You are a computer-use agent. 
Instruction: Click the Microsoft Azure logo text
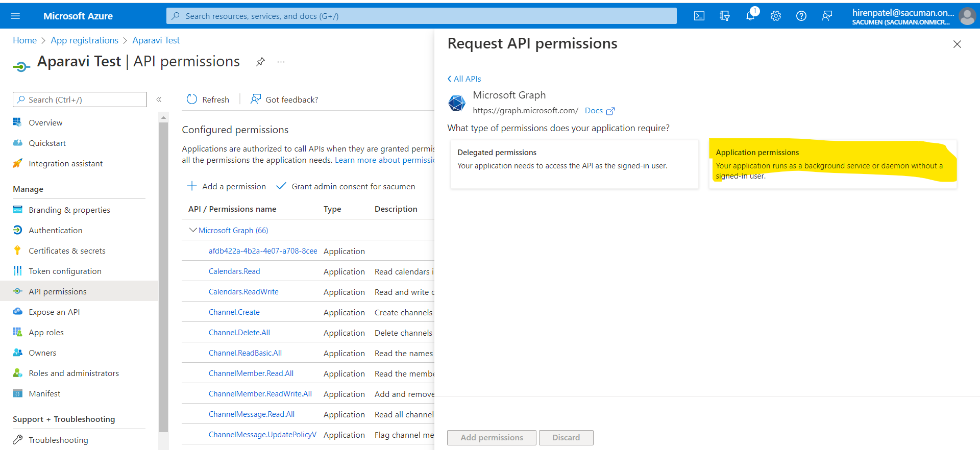tap(78, 16)
